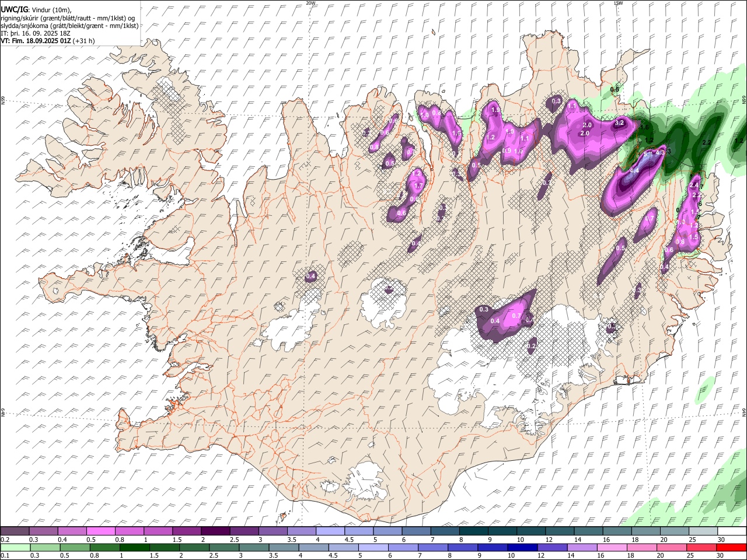Viewport: 747px width, 560px height.
Task: Click the '0.2' snow scale legend label
Action: point(5,540)
